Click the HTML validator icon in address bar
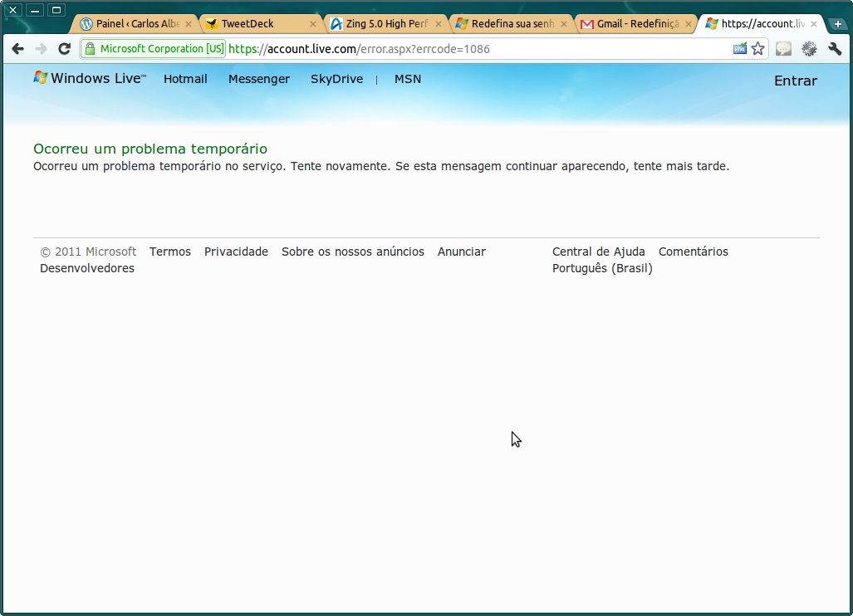This screenshot has width=853, height=616. pyautogui.click(x=740, y=49)
